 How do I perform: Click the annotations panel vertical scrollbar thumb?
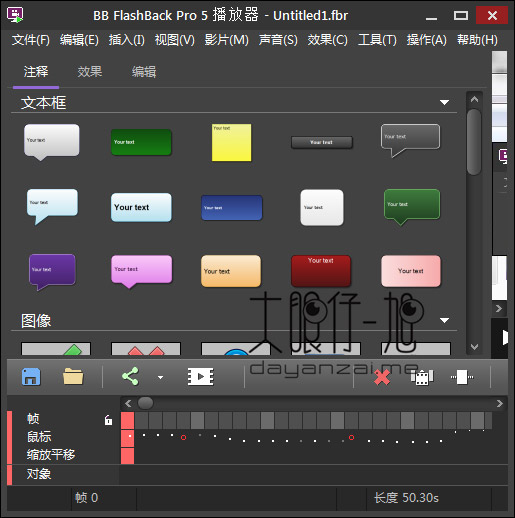click(474, 142)
